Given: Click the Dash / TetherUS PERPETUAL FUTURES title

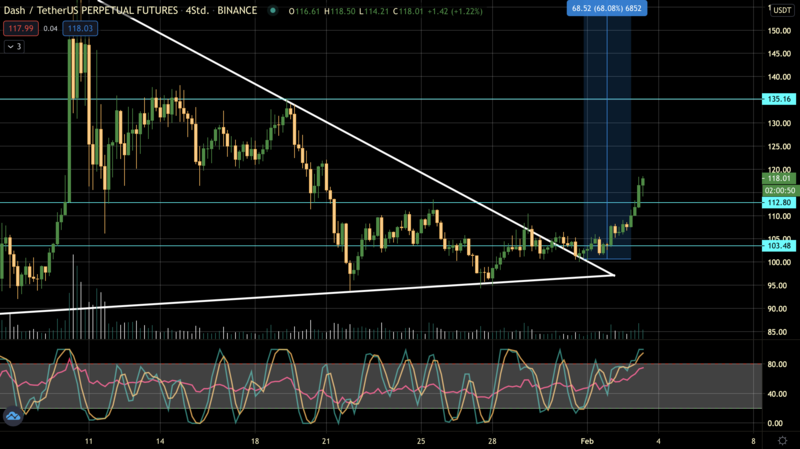Looking at the screenshot, I should (91, 10).
